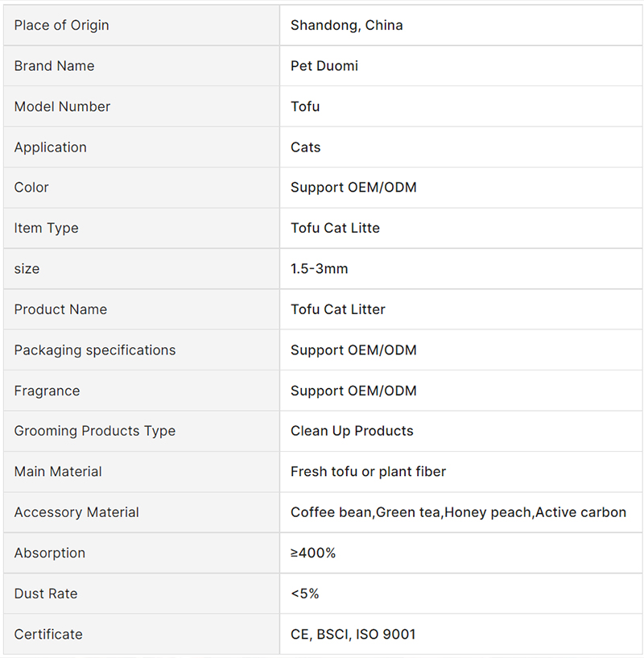644x658 pixels.
Task: Click the "Pet Duomi" brand name value
Action: pyautogui.click(x=324, y=66)
